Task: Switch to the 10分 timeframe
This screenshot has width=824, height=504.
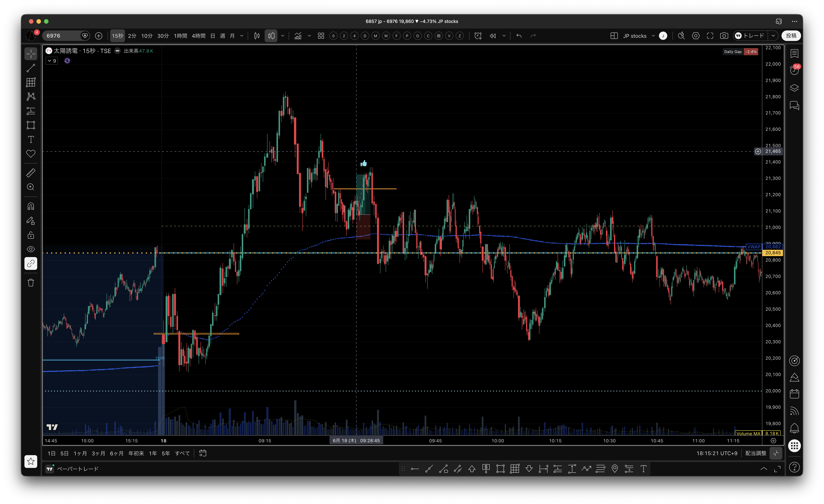Action: click(x=147, y=36)
